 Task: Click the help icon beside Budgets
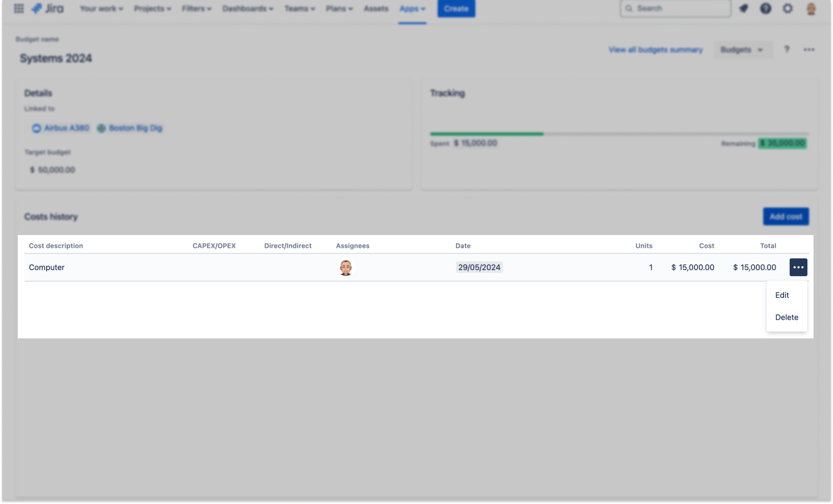[x=787, y=49]
